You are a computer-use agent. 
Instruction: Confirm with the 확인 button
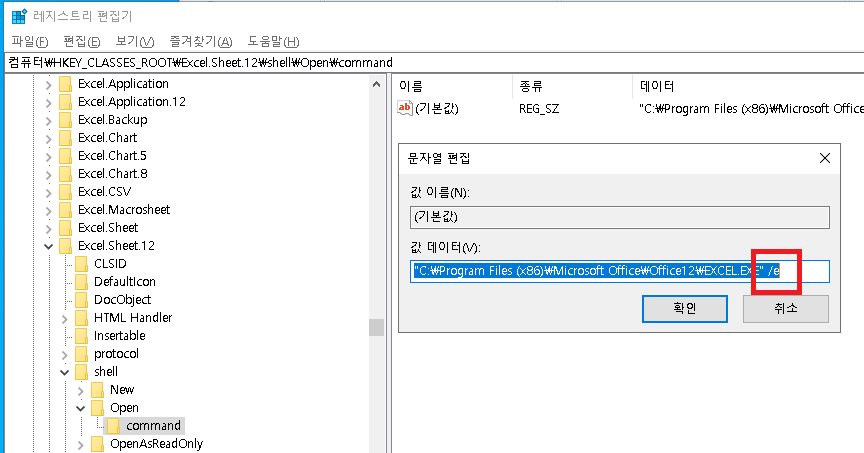(x=684, y=309)
